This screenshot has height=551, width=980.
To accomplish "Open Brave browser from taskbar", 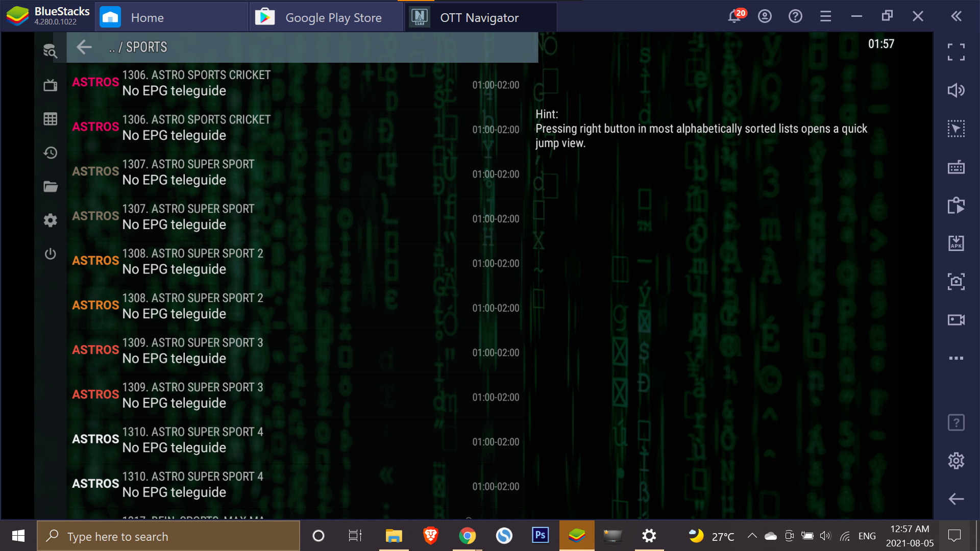I will tap(430, 536).
